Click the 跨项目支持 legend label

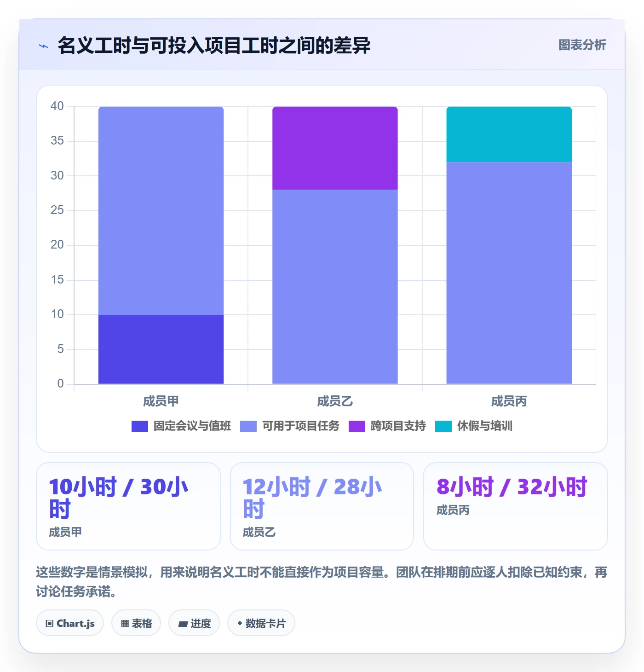tap(398, 426)
